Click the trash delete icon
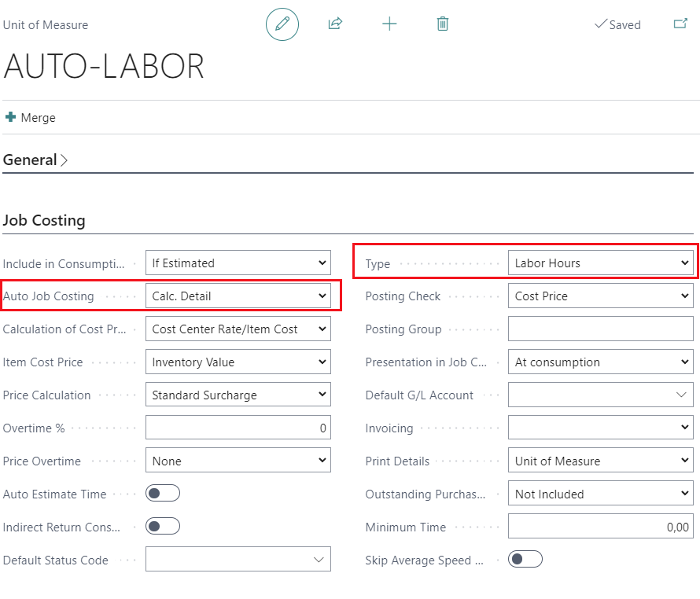700x599 pixels. tap(442, 24)
